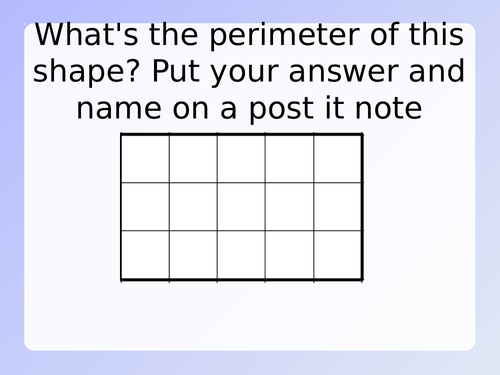
Task: Select the word "answer" in the question
Action: coord(343,72)
